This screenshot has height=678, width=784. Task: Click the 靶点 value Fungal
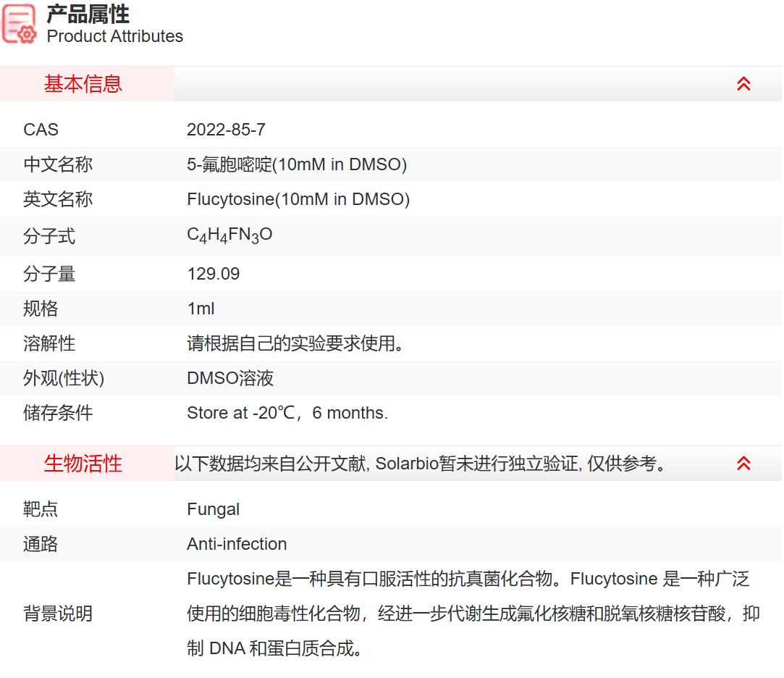[214, 509]
